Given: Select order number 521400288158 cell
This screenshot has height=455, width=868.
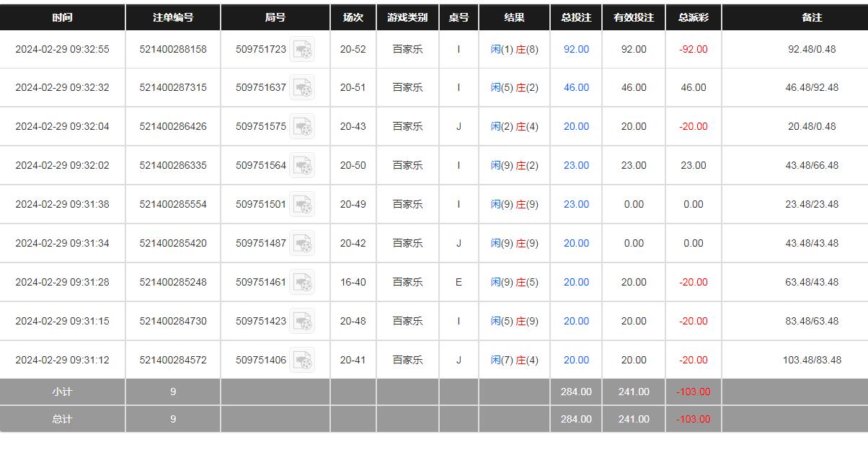Looking at the screenshot, I should click(x=173, y=49).
